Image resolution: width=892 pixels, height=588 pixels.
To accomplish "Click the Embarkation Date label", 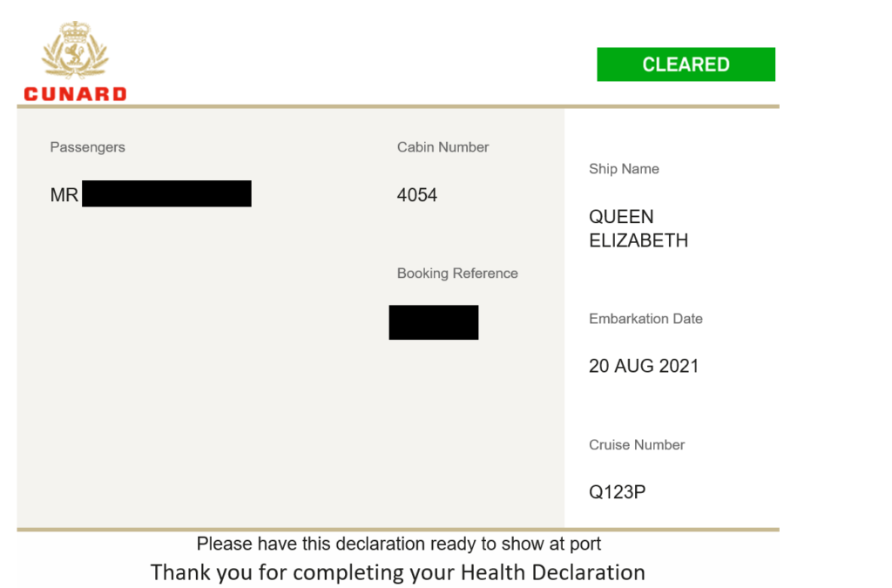I will (x=645, y=319).
